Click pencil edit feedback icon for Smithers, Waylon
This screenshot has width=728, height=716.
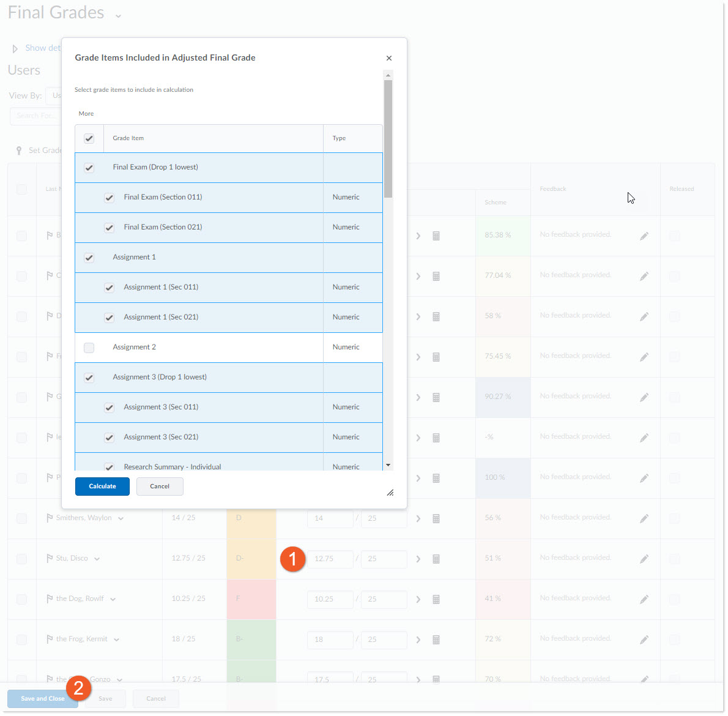(x=644, y=518)
